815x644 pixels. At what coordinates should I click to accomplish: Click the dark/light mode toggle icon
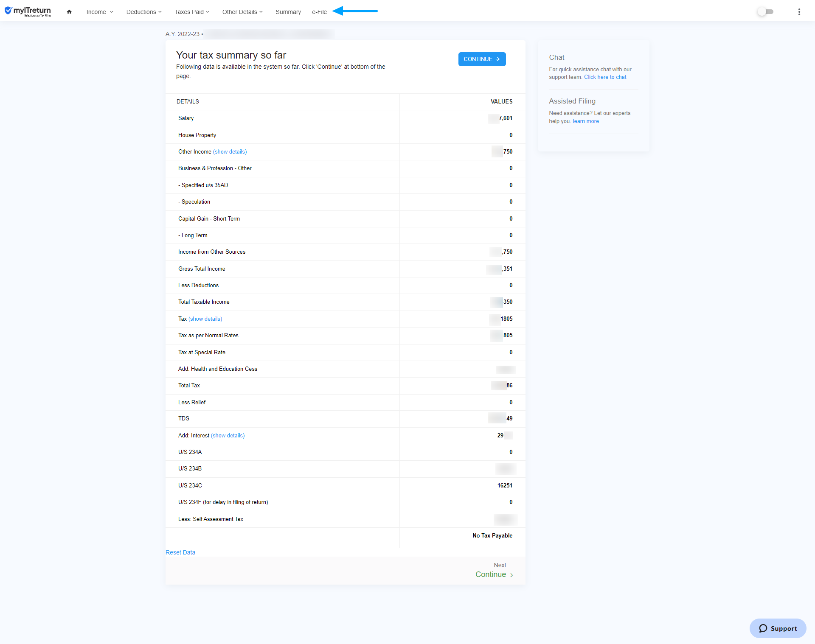pyautogui.click(x=766, y=11)
